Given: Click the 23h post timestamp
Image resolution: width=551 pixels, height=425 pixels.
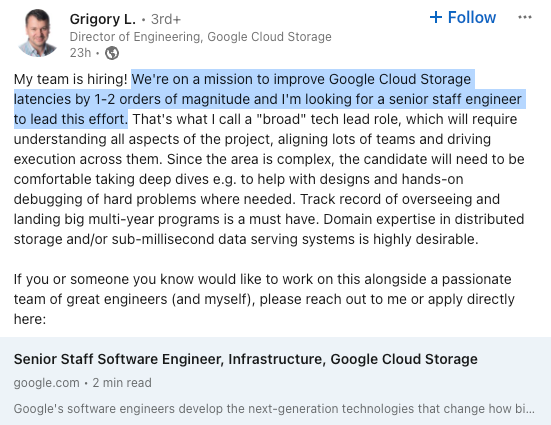Looking at the screenshot, I should pyautogui.click(x=80, y=53).
